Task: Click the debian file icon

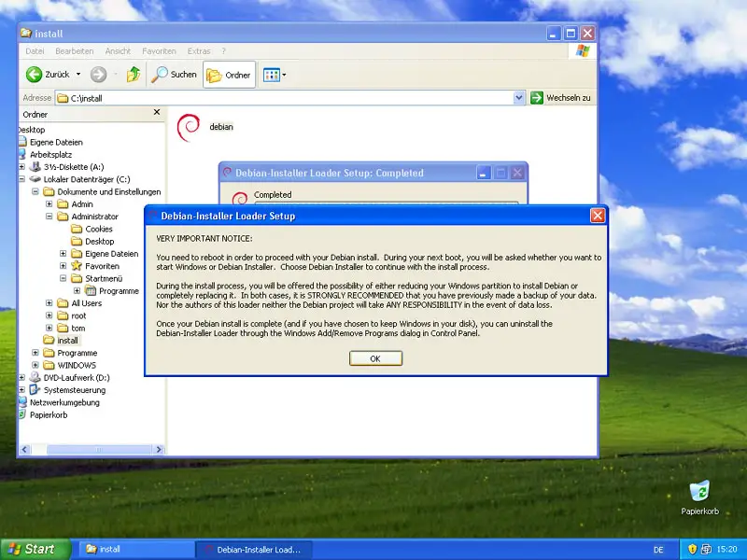Action: (189, 127)
